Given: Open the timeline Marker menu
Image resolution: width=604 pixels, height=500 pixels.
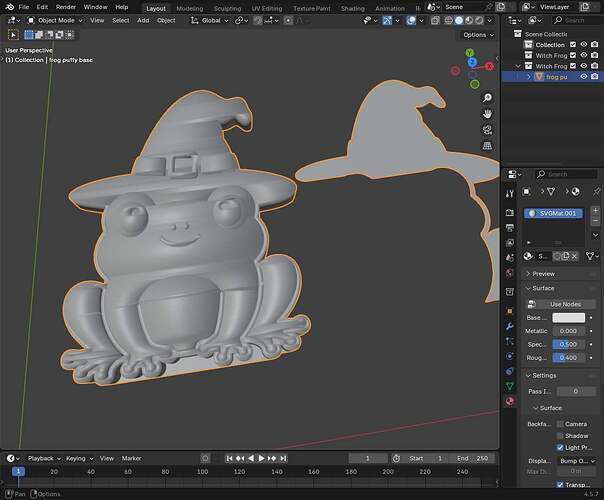Looking at the screenshot, I should pos(131,458).
